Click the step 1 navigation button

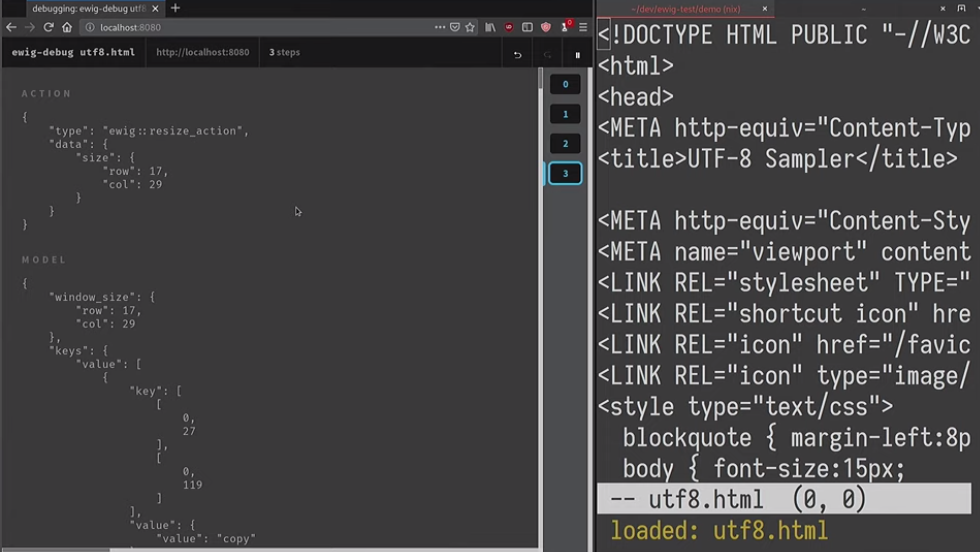pyautogui.click(x=565, y=114)
